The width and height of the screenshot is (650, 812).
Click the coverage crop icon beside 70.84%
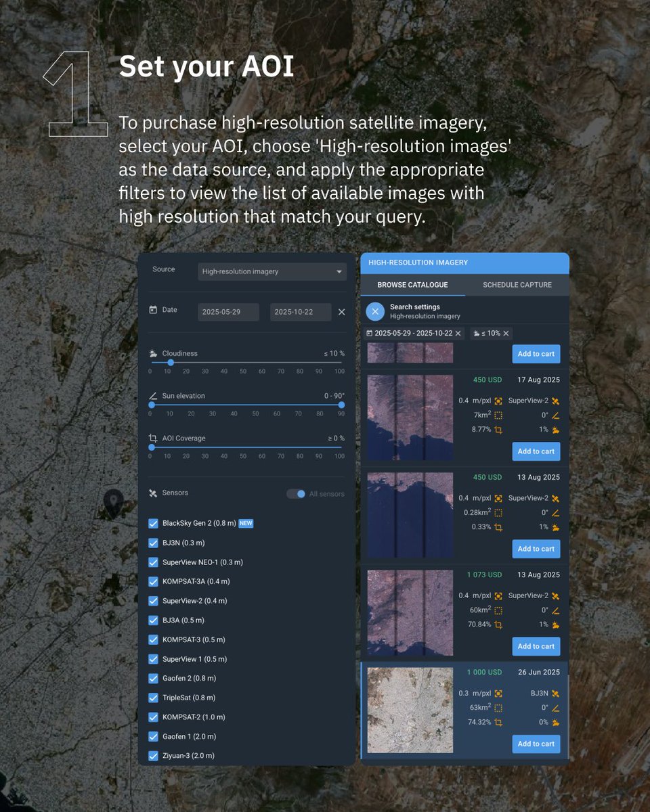coord(498,625)
